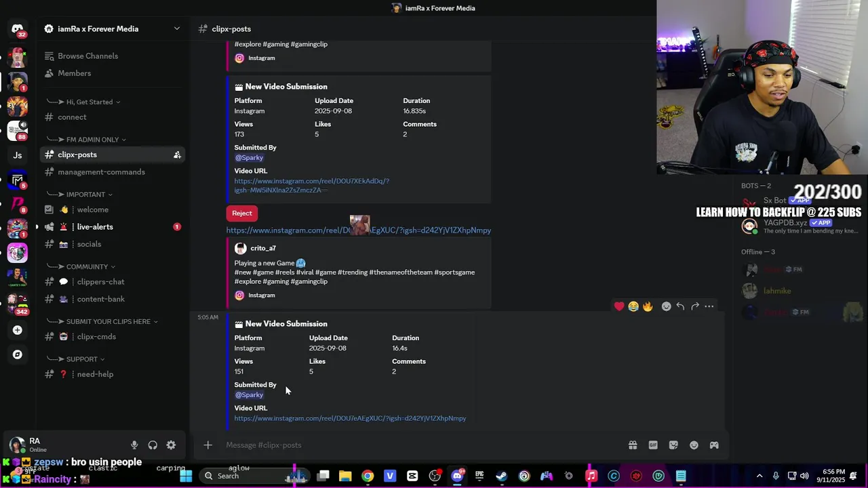Open the emoji picker in message bar
Viewport: 868px width, 488px height.
[694, 445]
